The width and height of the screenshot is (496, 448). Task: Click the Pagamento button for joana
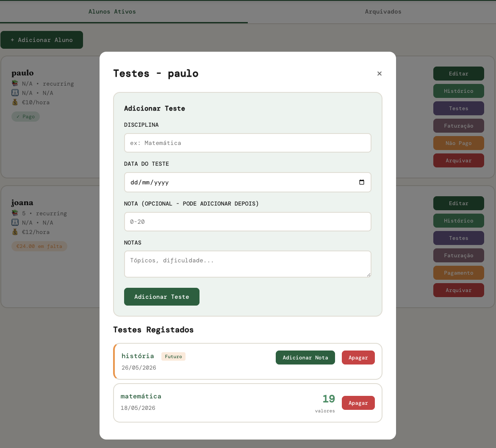point(458,273)
